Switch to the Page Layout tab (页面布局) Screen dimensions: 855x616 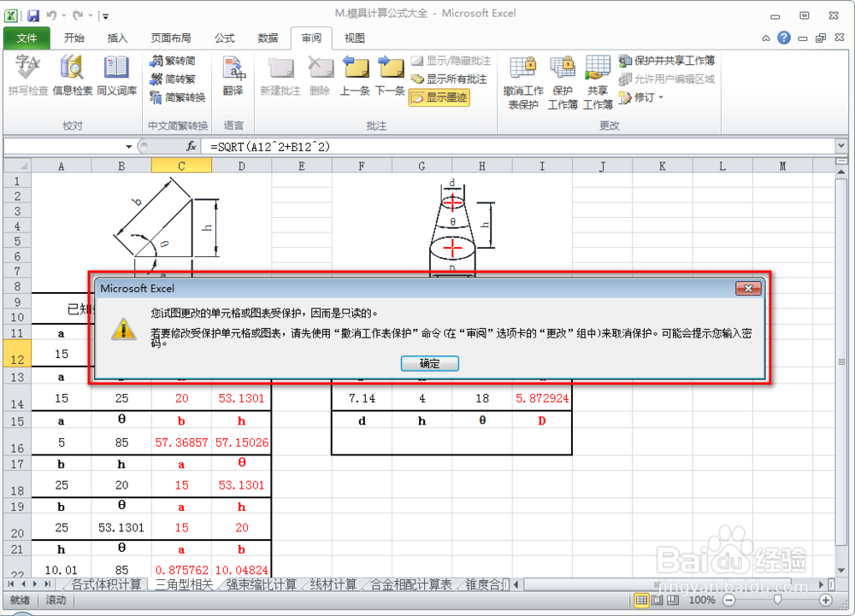[171, 38]
